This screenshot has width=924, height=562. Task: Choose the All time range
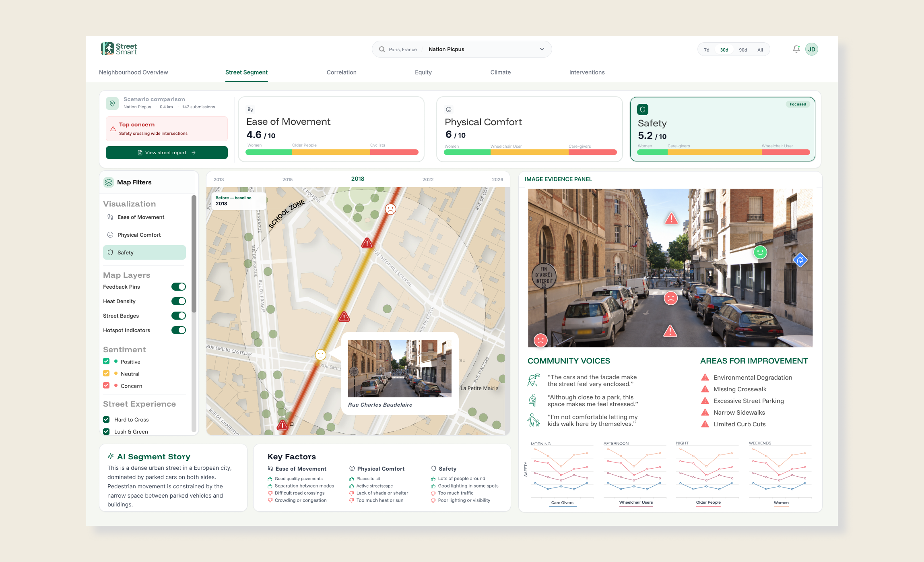coord(760,50)
